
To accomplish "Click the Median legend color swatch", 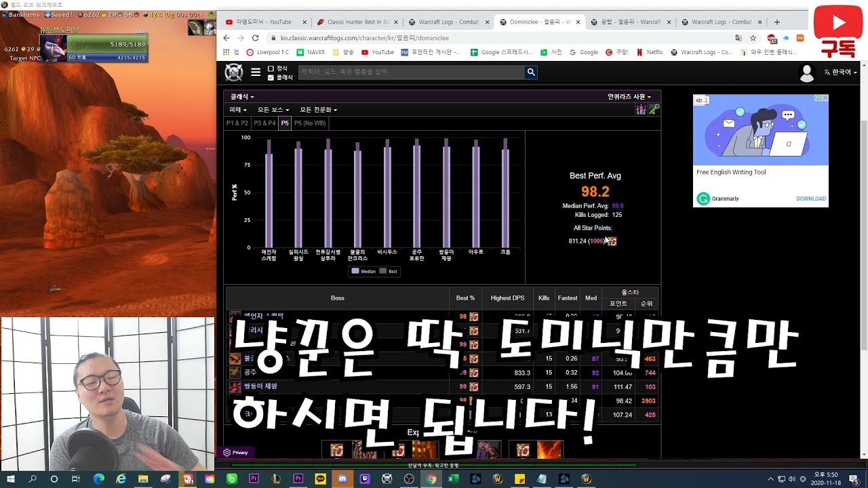I will tap(355, 271).
